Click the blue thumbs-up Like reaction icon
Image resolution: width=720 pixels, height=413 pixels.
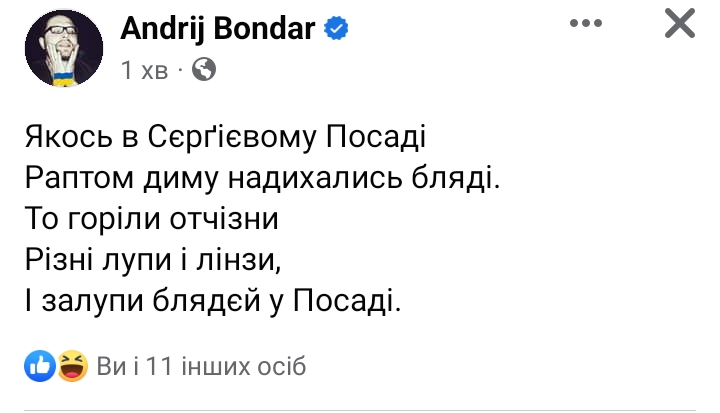pyautogui.click(x=41, y=366)
